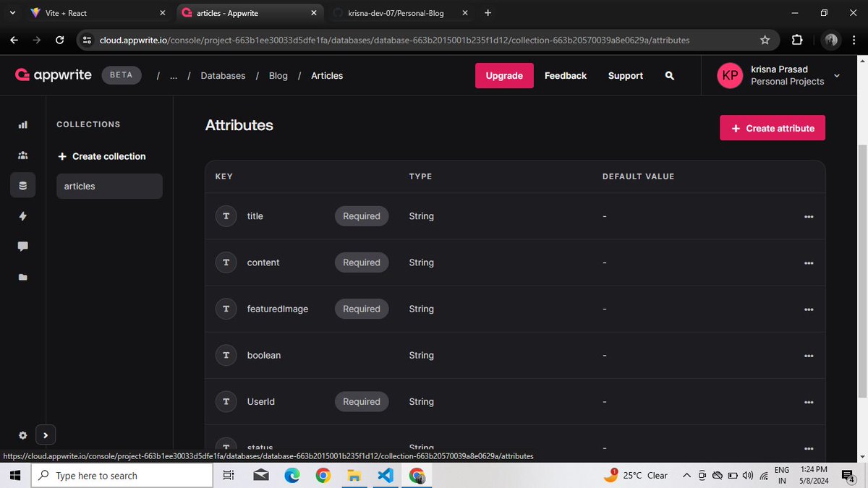Image resolution: width=868 pixels, height=488 pixels.
Task: Click the Appwrite logo
Action: pos(53,74)
